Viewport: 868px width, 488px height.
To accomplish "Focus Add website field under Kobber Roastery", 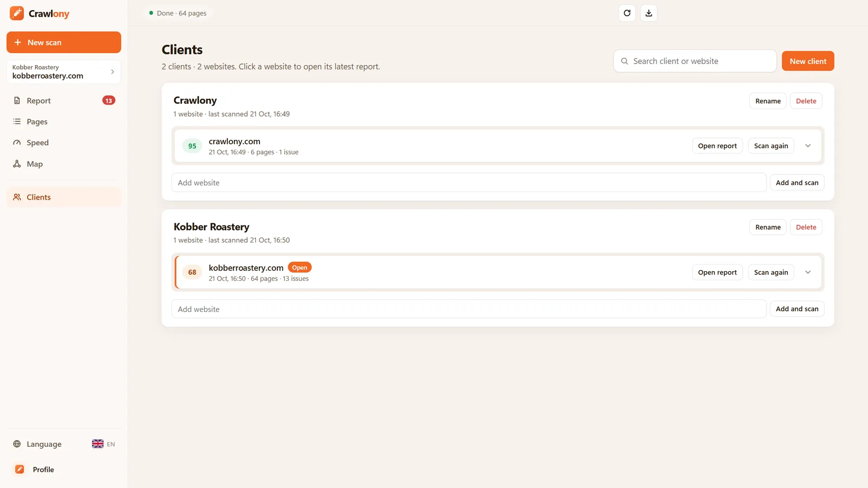I will 469,309.
